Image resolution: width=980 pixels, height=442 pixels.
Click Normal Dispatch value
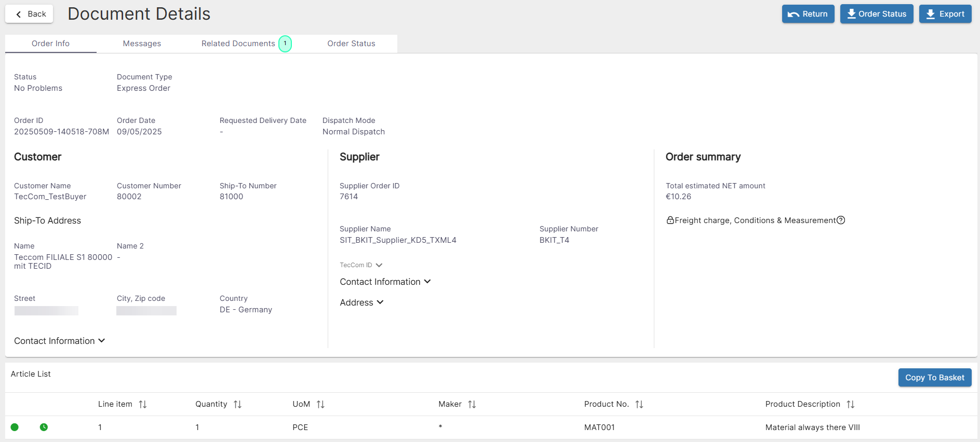(x=354, y=132)
